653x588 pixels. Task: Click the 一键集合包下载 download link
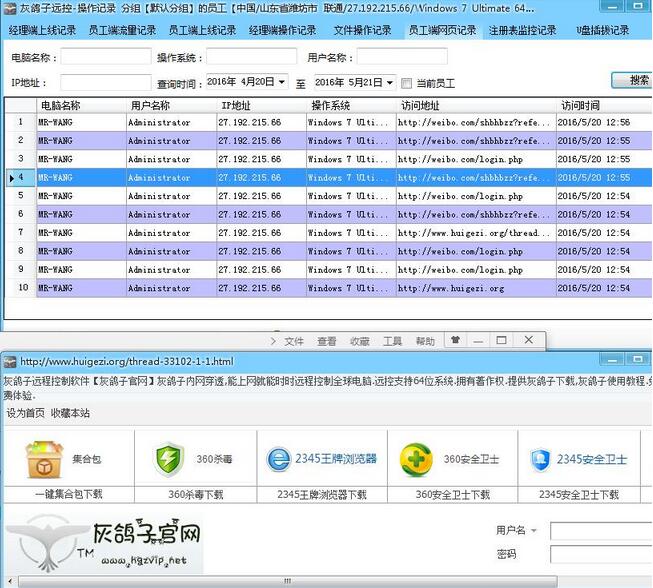point(65,494)
